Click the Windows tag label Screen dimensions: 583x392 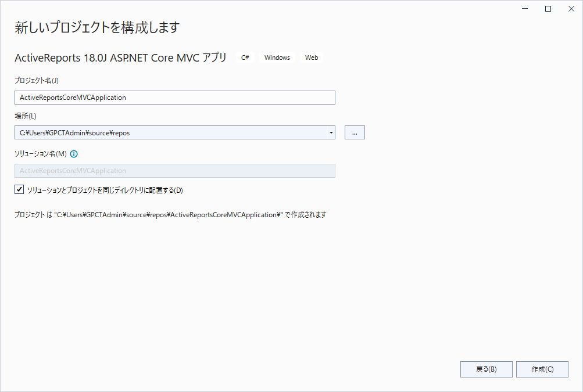coord(277,57)
